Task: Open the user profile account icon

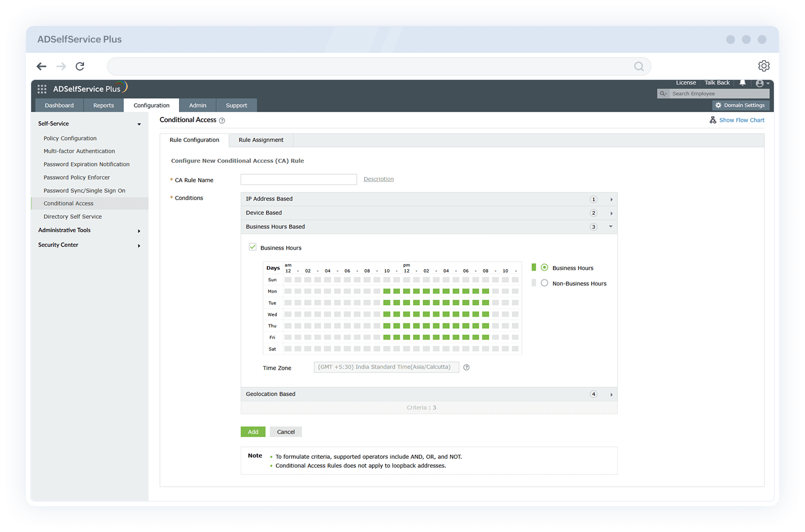Action: pos(760,83)
